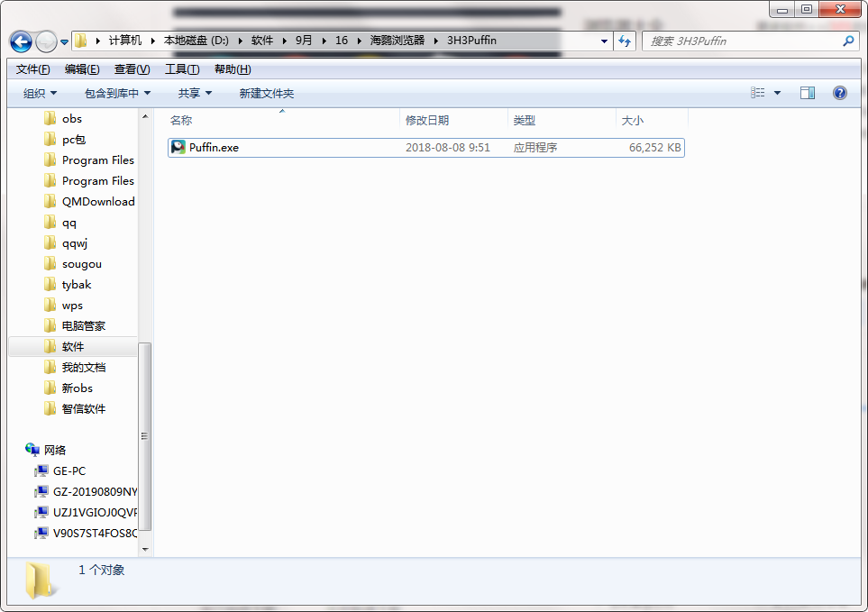The width and height of the screenshot is (868, 612).
Task: Click the change view icon
Action: pyautogui.click(x=758, y=93)
